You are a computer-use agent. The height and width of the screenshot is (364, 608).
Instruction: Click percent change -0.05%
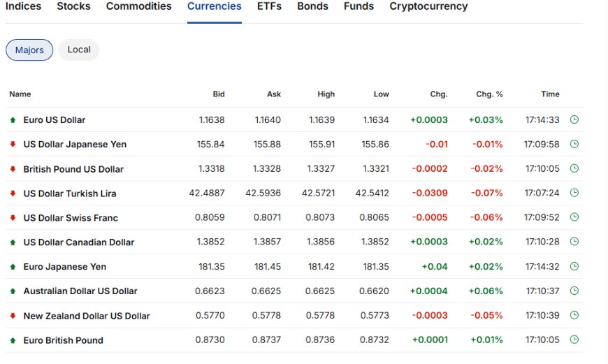486,316
